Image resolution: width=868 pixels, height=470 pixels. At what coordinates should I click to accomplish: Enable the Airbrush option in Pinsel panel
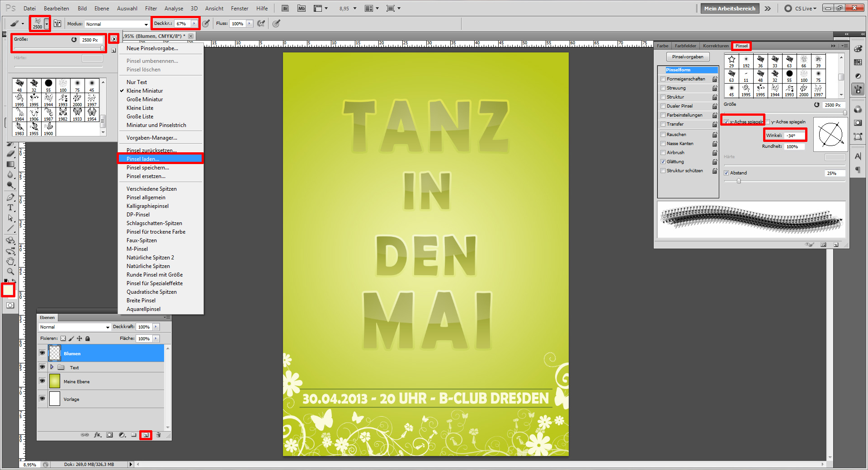(x=663, y=152)
